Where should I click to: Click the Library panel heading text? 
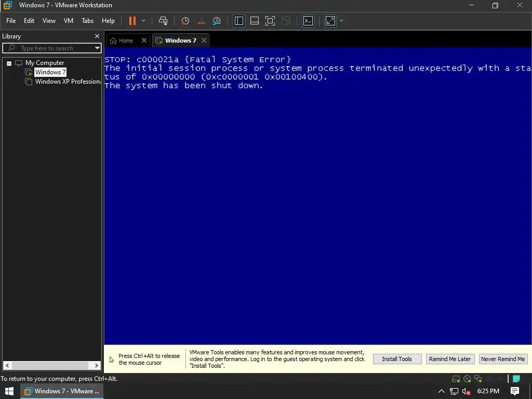[11, 36]
